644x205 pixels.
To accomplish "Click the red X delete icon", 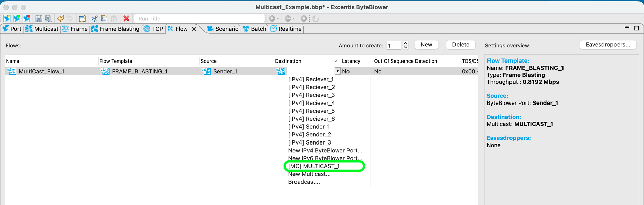I will (x=126, y=19).
